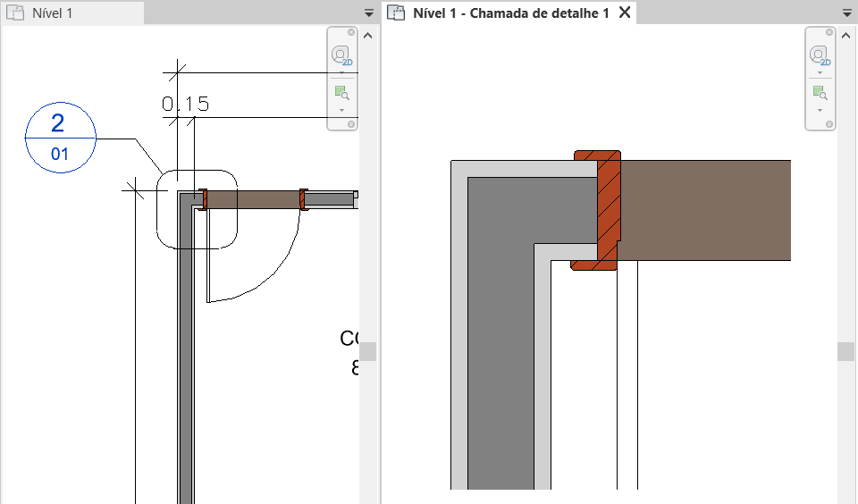Expand zoom options arrow in Nível 1 view

[x=342, y=109]
